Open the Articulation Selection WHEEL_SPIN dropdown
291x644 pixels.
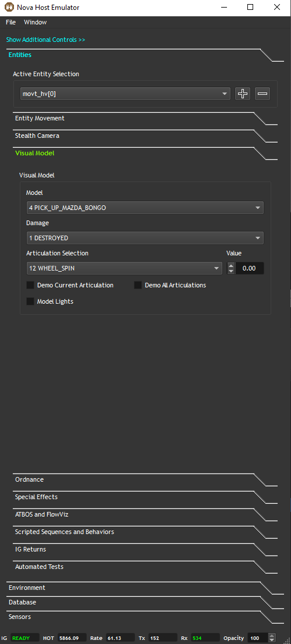tap(125, 268)
